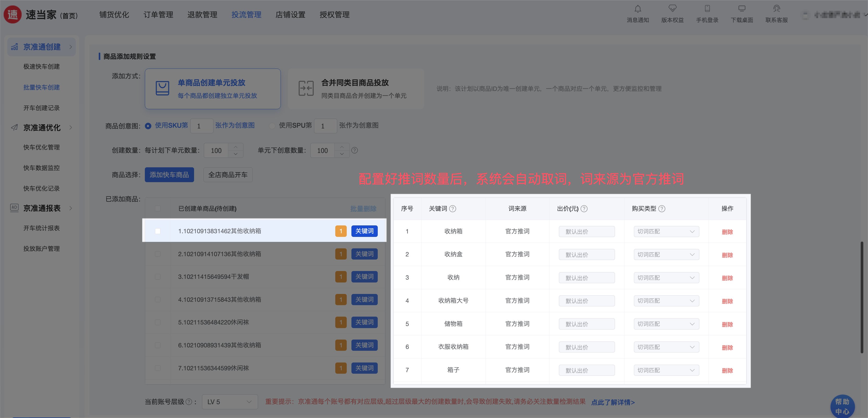Click the 添加快车商品 button
868x418 pixels.
(169, 175)
